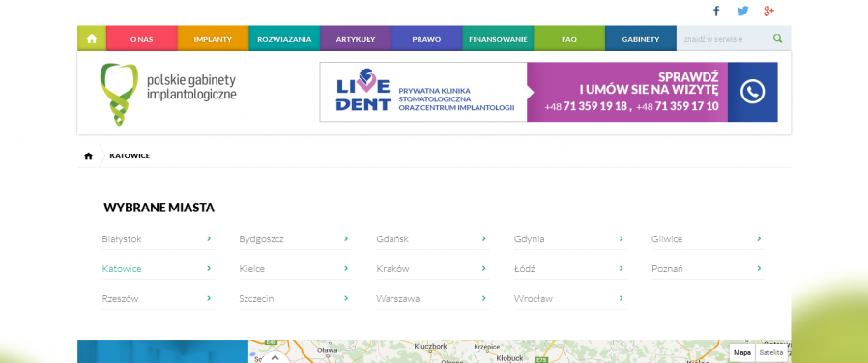The width and height of the screenshot is (868, 363).
Task: Click the green search magnifier icon
Action: [778, 39]
